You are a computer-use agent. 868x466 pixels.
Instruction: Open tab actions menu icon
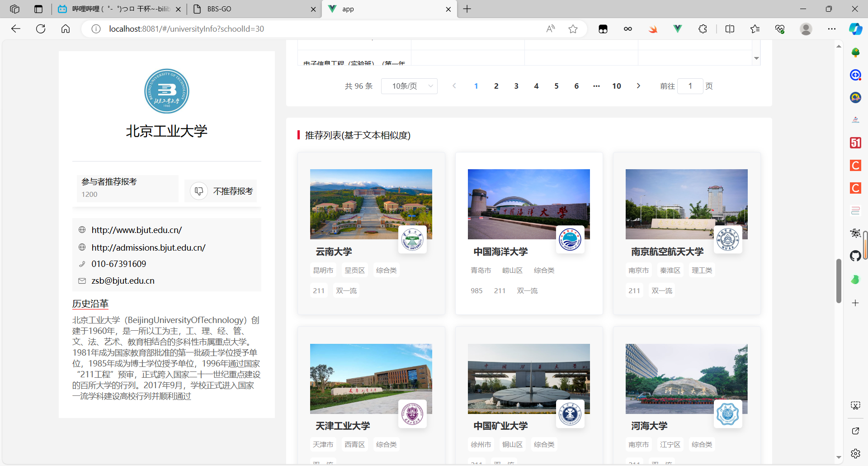pos(38,9)
